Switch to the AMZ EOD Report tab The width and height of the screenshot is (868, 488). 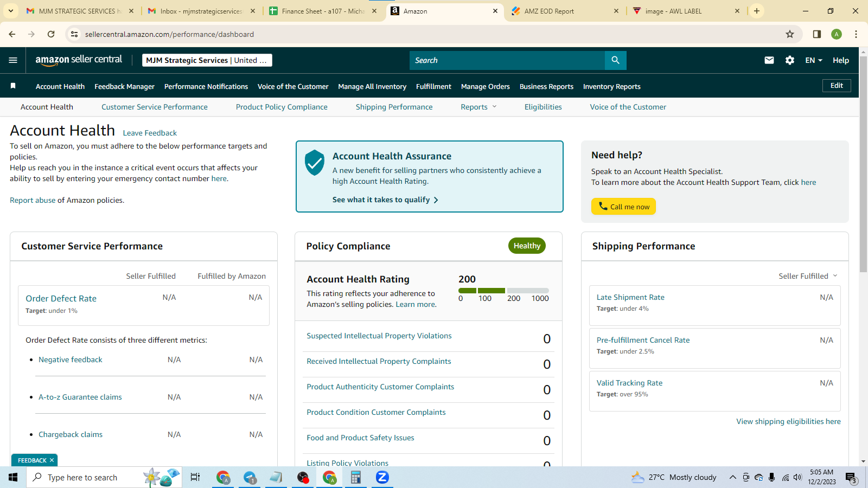[x=565, y=11]
